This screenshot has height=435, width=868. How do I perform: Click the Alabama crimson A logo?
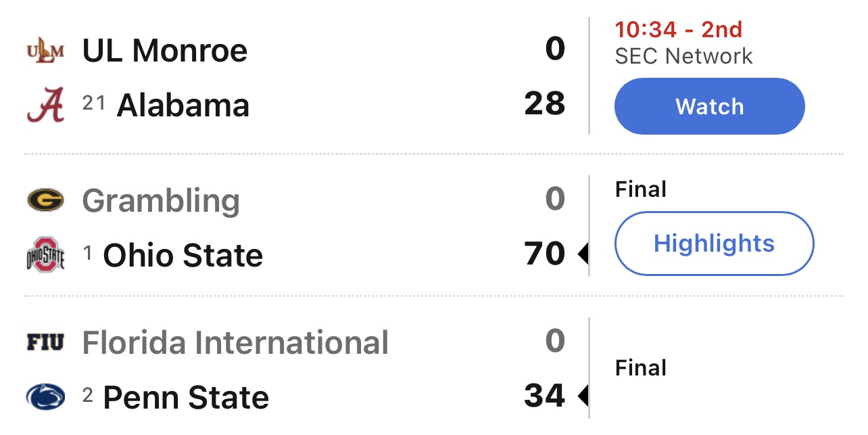pos(45,106)
